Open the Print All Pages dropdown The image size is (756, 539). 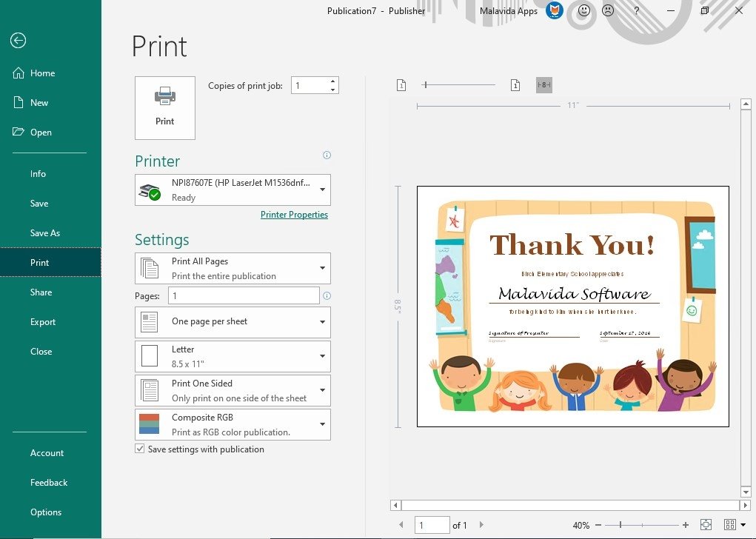[x=322, y=268]
